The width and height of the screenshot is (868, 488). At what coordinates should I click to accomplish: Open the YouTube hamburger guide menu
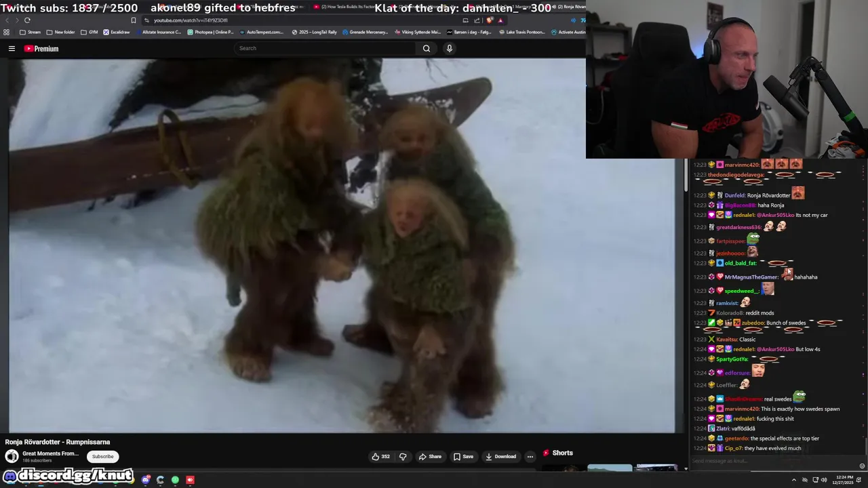click(x=12, y=49)
